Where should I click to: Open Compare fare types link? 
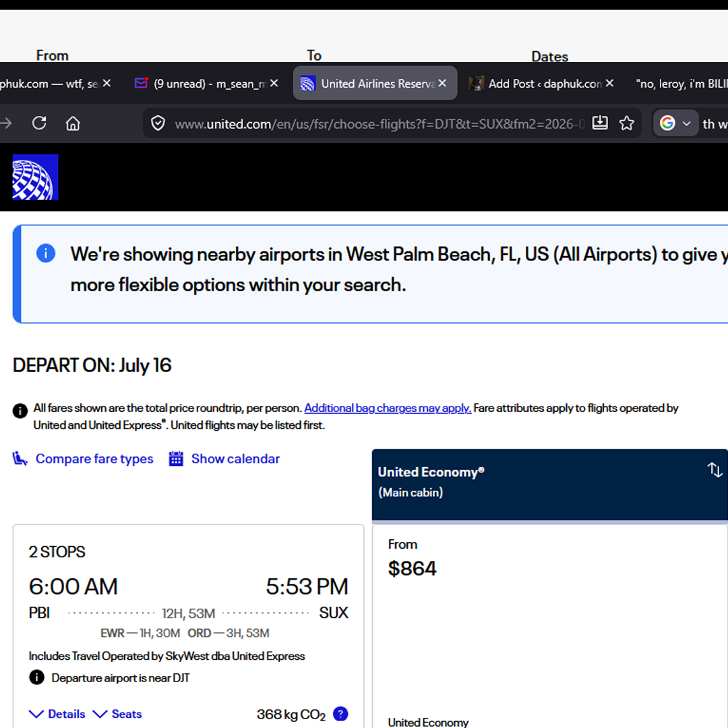coord(94,459)
